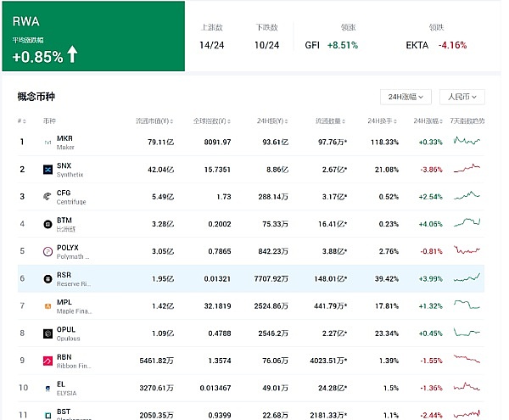Click the Polymath POLYX coin icon

(x=48, y=251)
